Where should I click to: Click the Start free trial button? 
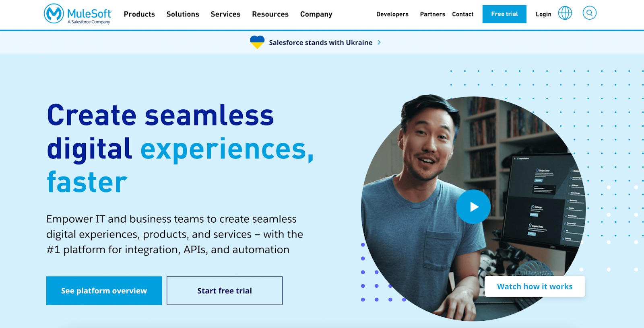pos(225,291)
